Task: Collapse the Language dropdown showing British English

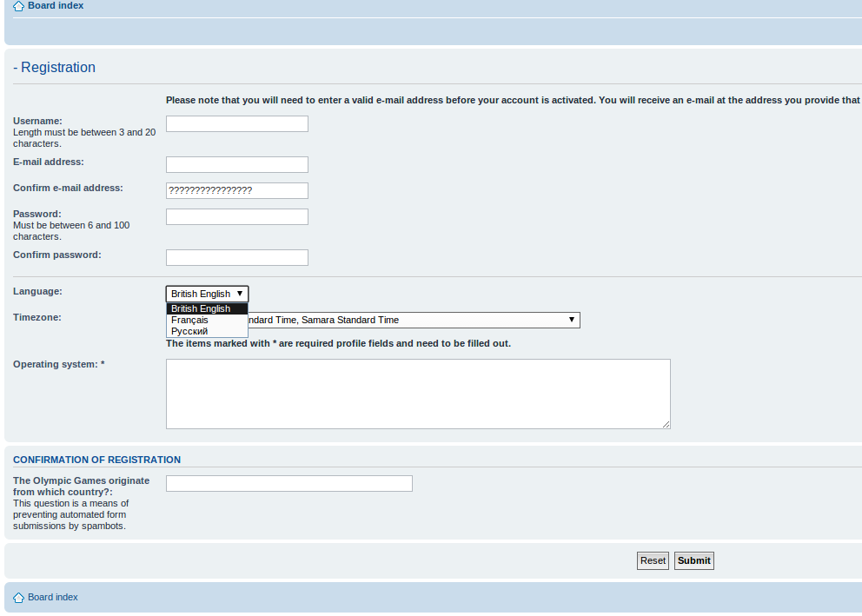Action: pyautogui.click(x=207, y=295)
